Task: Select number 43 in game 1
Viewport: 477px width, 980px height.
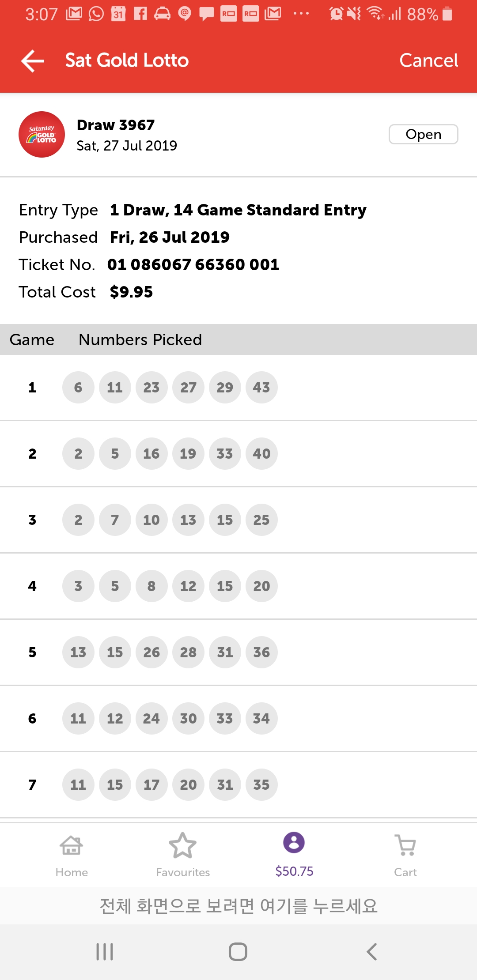Action: [x=261, y=388]
